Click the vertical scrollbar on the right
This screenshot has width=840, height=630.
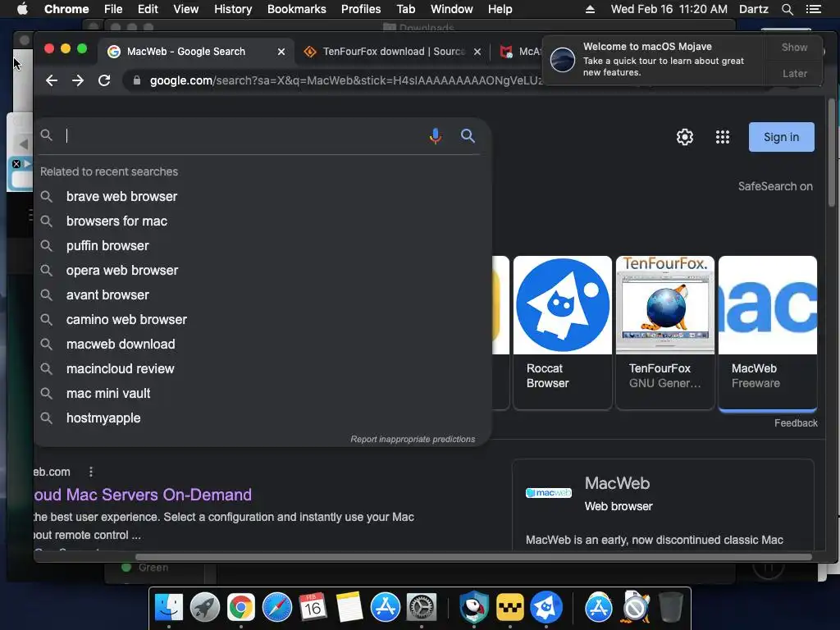click(x=831, y=153)
